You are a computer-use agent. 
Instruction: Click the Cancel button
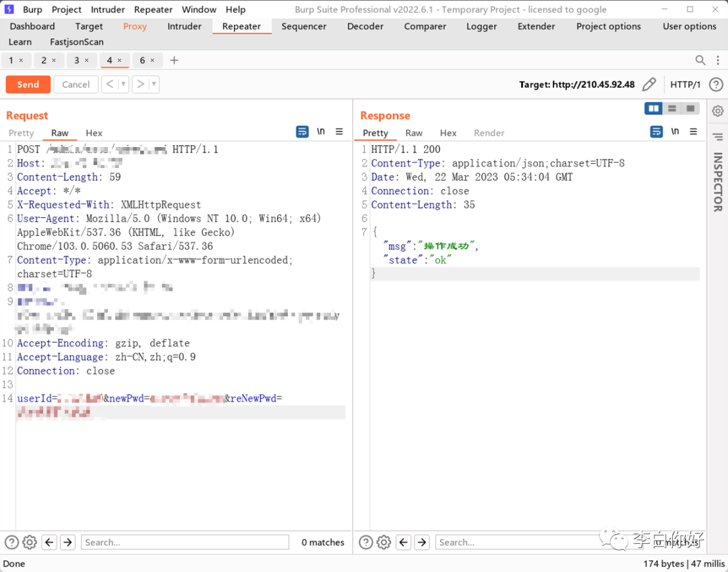[75, 84]
